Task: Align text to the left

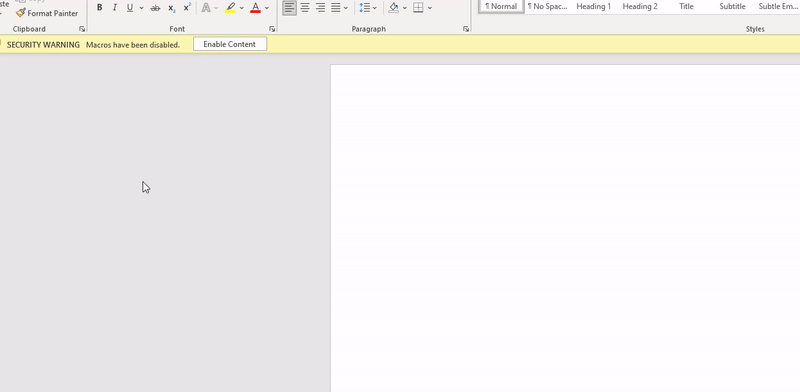Action: pyautogui.click(x=289, y=8)
